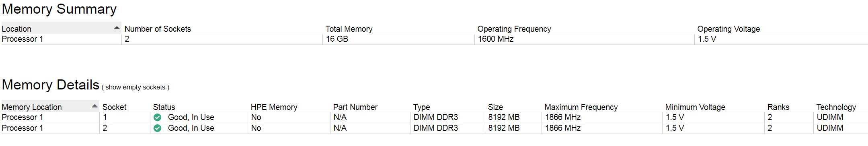
Task: Click Technology column header
Action: coord(836,107)
